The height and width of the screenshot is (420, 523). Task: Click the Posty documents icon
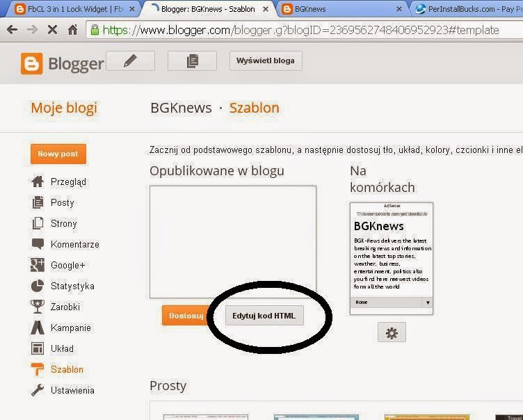point(38,202)
